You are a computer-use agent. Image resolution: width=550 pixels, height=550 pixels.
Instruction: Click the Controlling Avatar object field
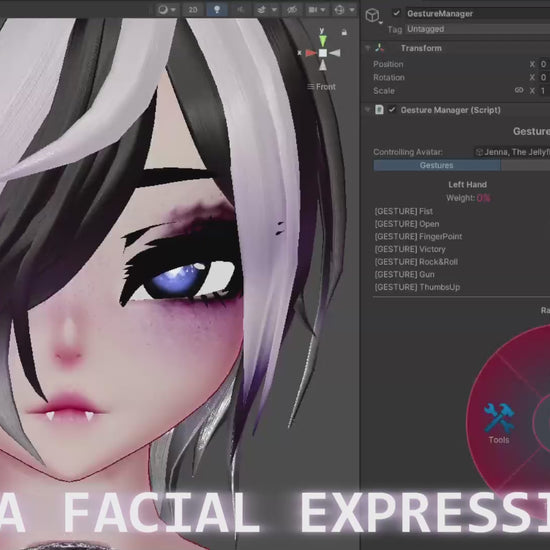pyautogui.click(x=512, y=152)
